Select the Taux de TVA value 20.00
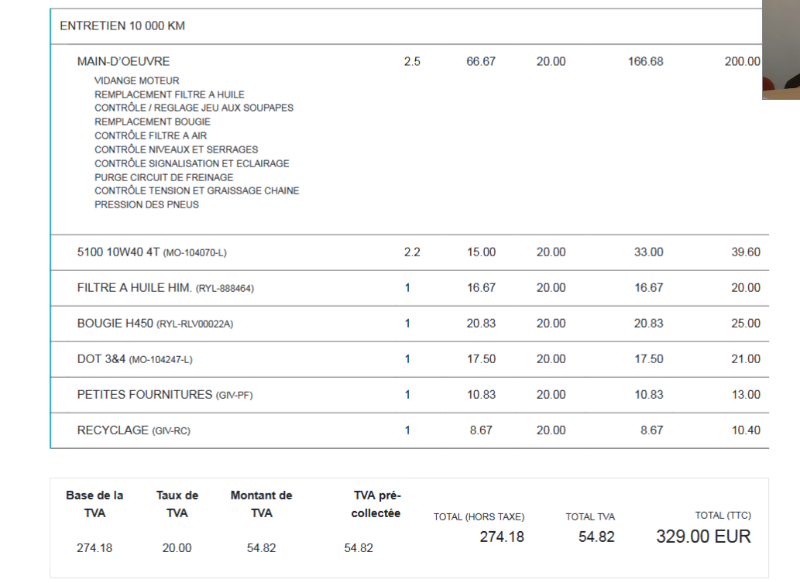Screen dimensions: 800x583 (x=177, y=548)
